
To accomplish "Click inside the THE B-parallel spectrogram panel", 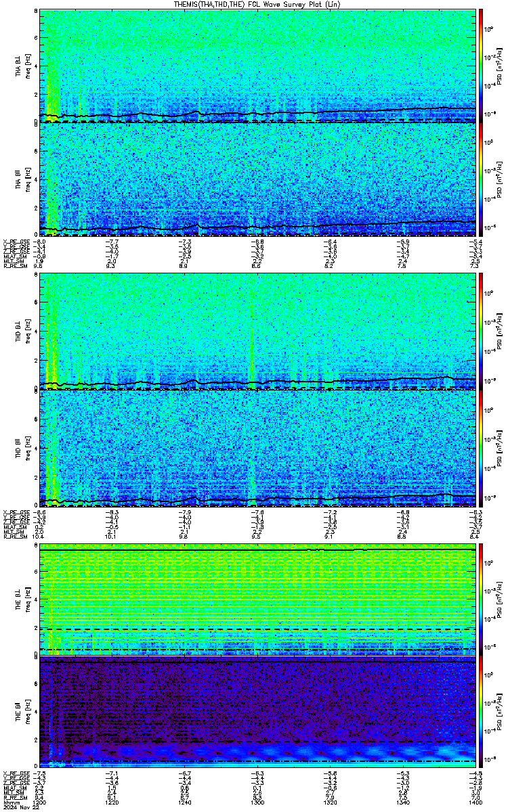I will 257,713.
